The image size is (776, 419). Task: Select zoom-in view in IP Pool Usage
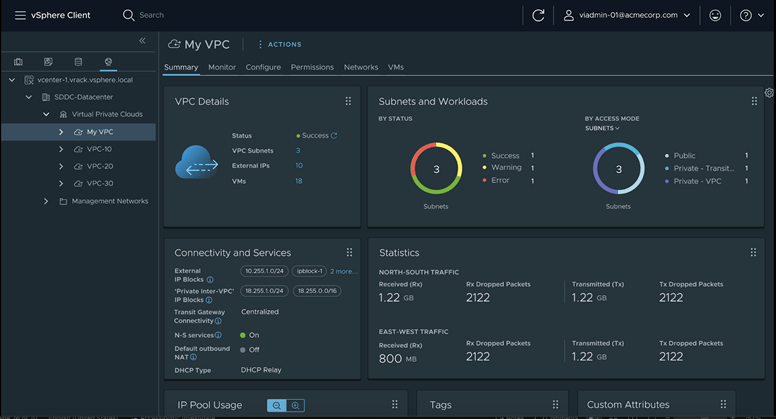click(295, 405)
